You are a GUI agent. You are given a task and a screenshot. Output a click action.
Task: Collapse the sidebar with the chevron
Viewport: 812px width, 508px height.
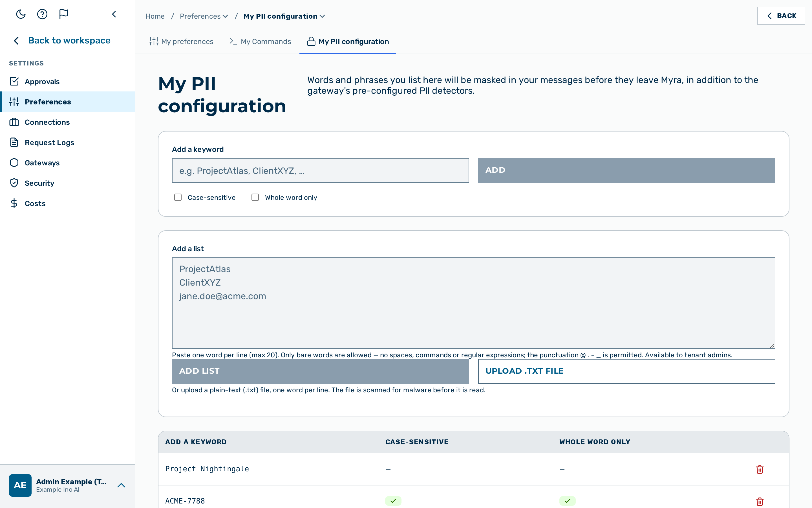(x=114, y=14)
